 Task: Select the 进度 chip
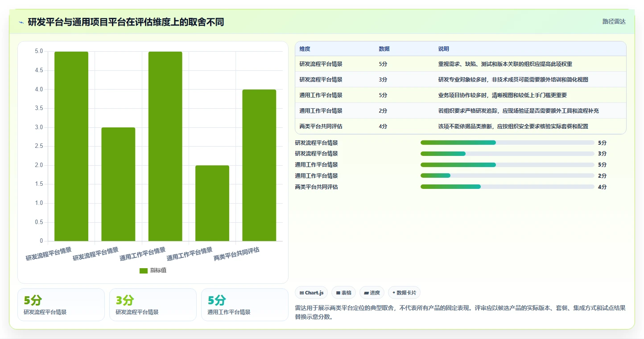point(372,293)
